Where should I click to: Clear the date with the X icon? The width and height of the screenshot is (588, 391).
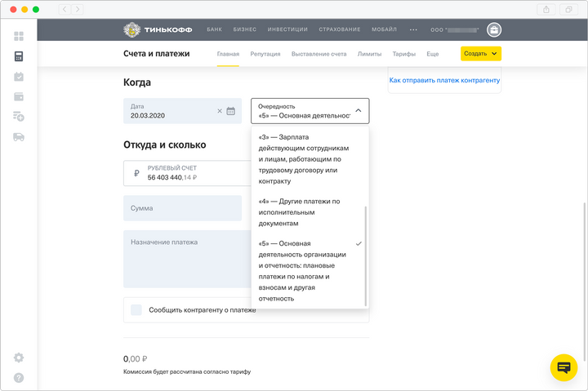pyautogui.click(x=219, y=111)
